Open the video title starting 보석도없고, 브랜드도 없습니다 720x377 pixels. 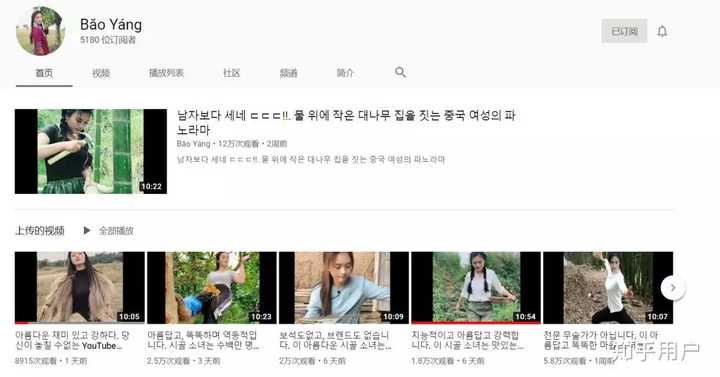(336, 340)
